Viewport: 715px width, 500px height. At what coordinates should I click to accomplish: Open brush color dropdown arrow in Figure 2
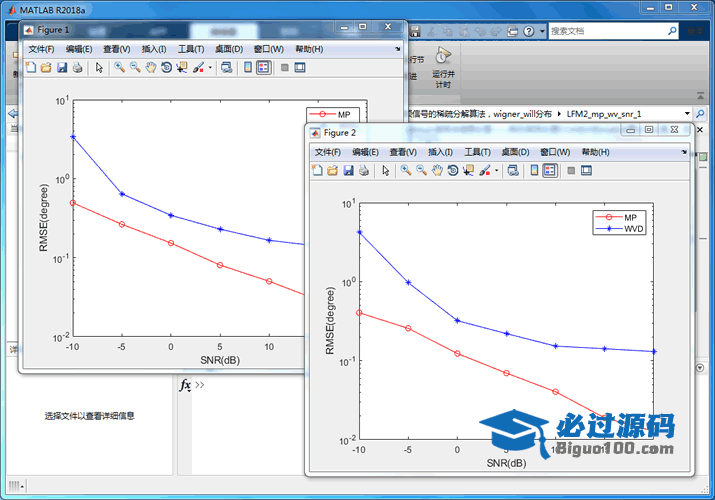coord(497,170)
